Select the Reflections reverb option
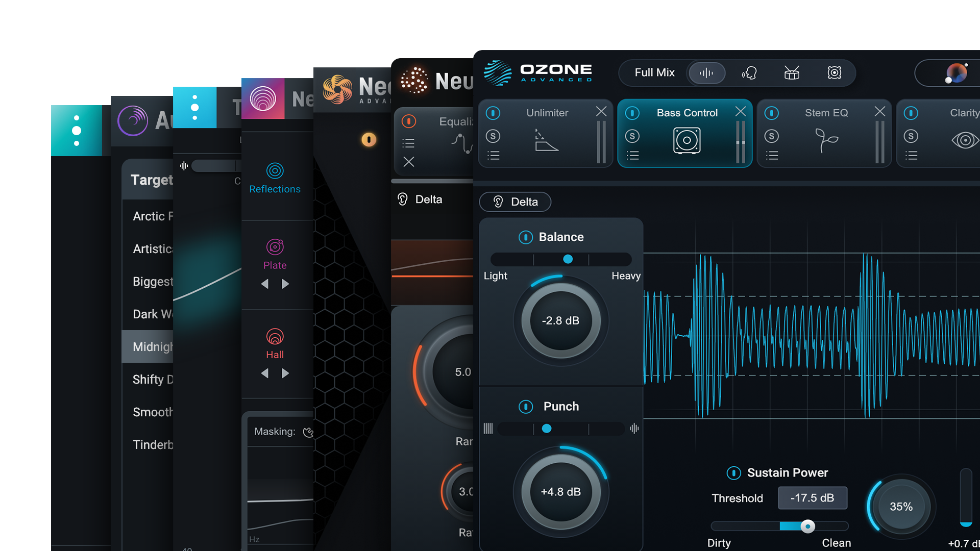Screen dimensions: 980x551 tap(275, 179)
